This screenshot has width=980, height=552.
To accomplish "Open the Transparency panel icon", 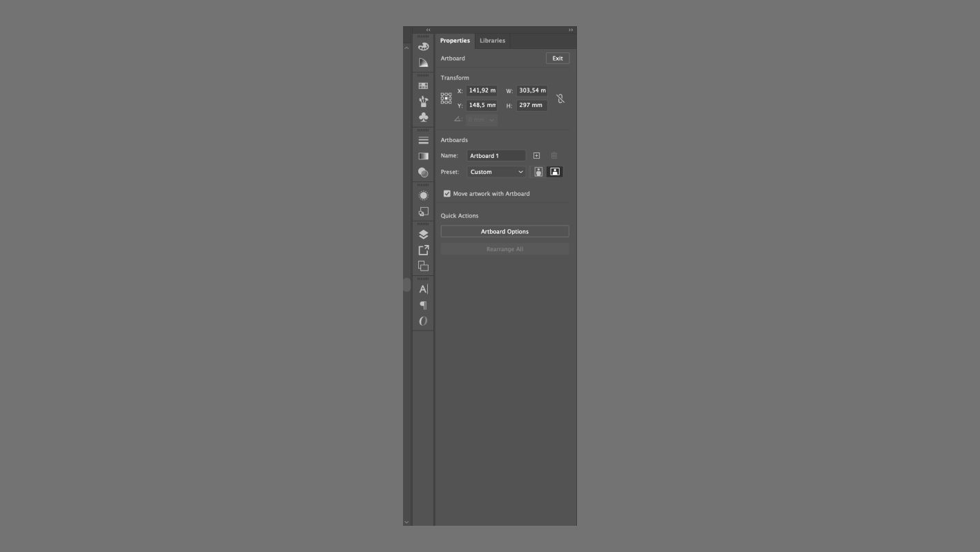I will click(x=423, y=172).
